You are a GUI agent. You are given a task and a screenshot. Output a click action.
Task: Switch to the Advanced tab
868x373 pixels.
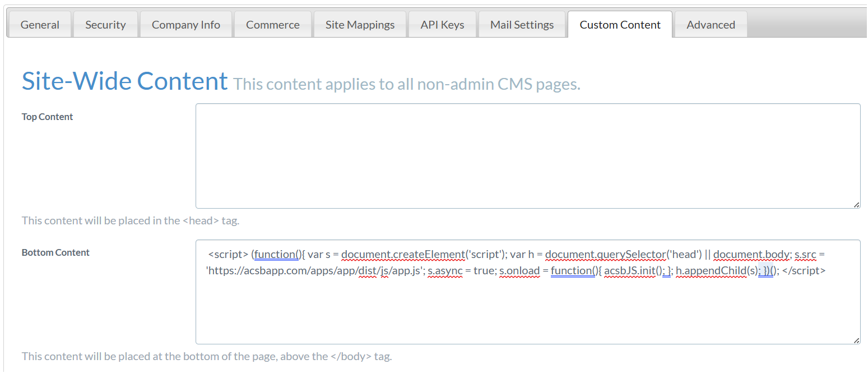click(710, 24)
